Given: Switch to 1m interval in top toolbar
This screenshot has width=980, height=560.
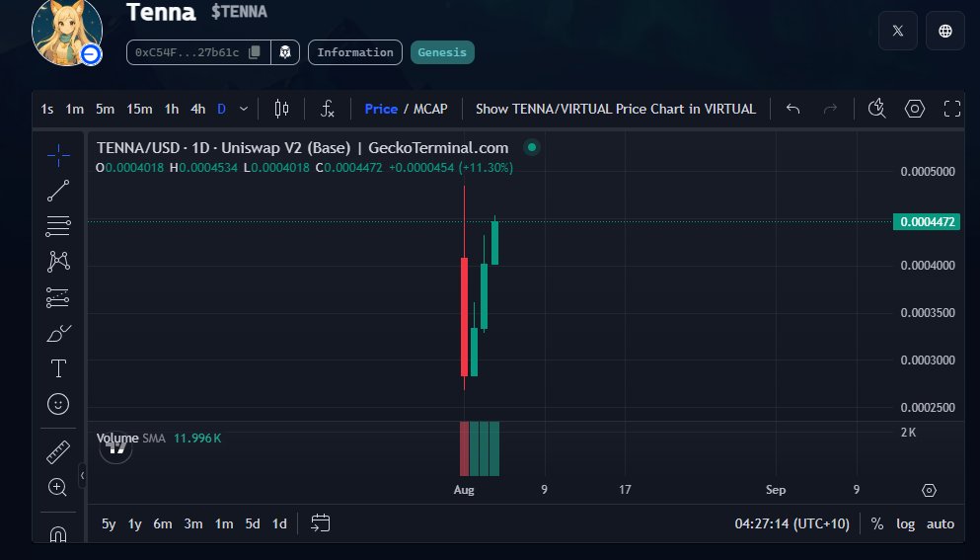Looking at the screenshot, I should pos(74,109).
